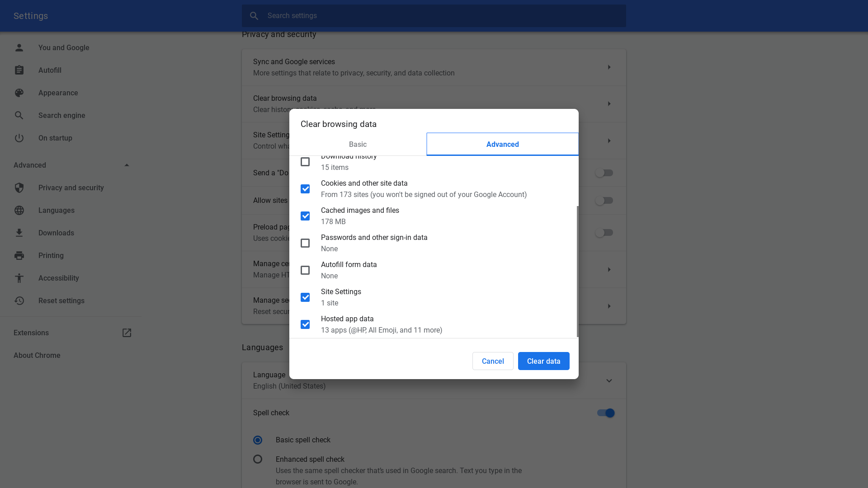Turn off the Spell check toggle
The width and height of the screenshot is (868, 488).
point(605,413)
